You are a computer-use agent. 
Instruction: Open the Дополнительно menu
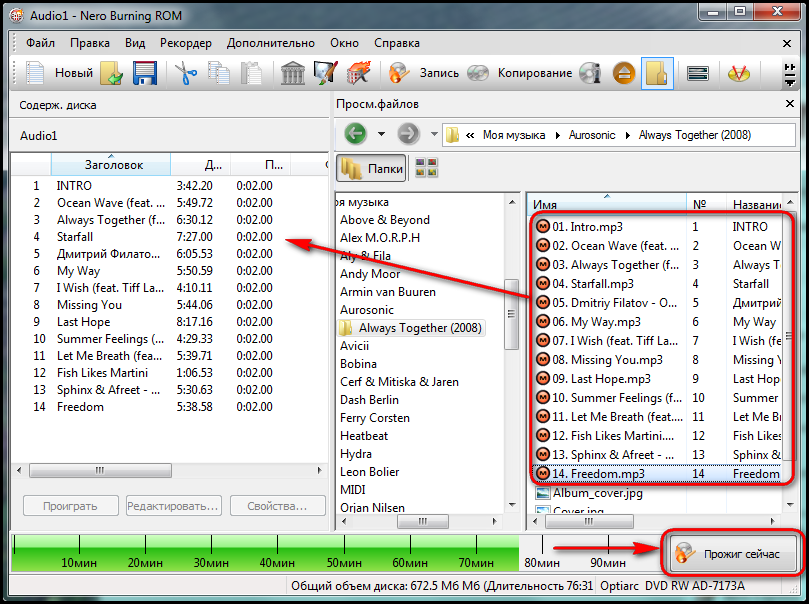point(270,43)
